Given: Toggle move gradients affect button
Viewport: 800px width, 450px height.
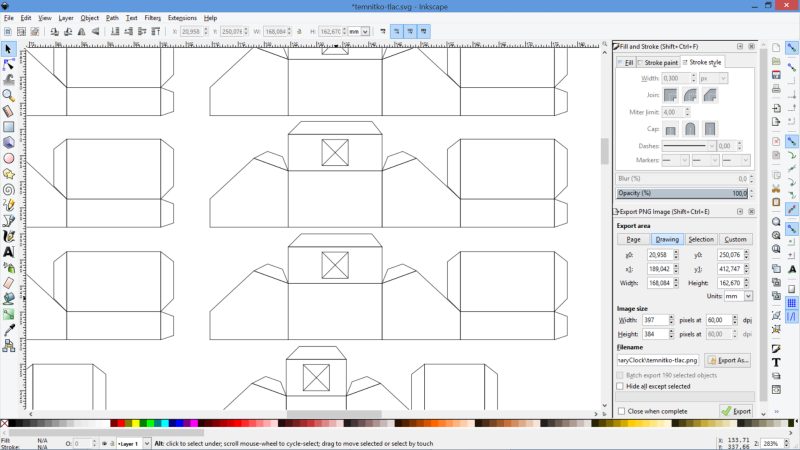Looking at the screenshot, I should pyautogui.click(x=410, y=32).
